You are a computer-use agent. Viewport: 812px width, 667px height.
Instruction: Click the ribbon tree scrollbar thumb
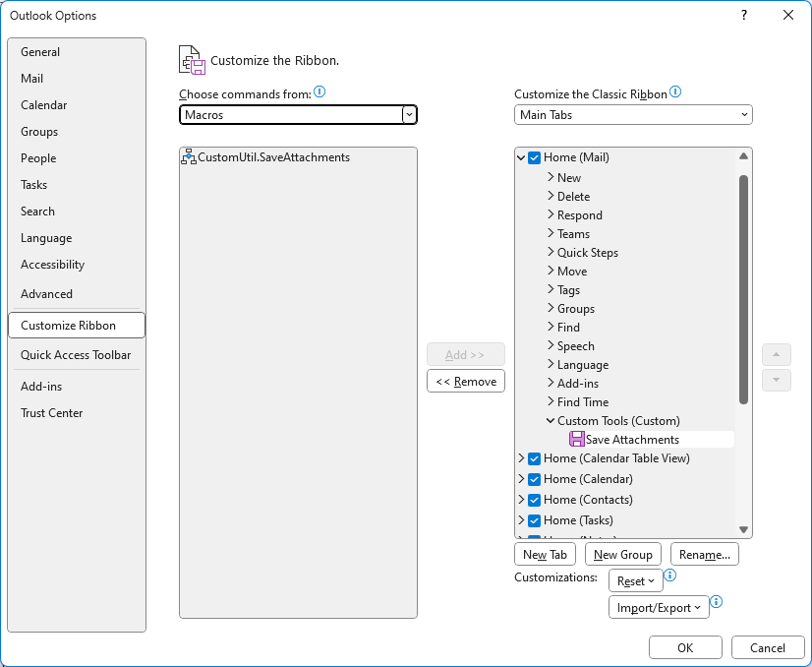coord(743,289)
